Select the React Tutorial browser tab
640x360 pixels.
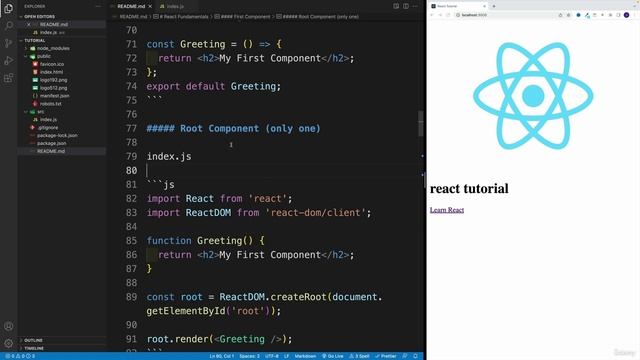pyautogui.click(x=459, y=6)
